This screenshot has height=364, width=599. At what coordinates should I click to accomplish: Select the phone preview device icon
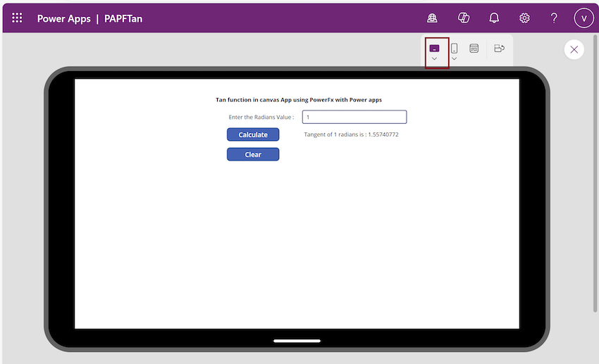455,49
